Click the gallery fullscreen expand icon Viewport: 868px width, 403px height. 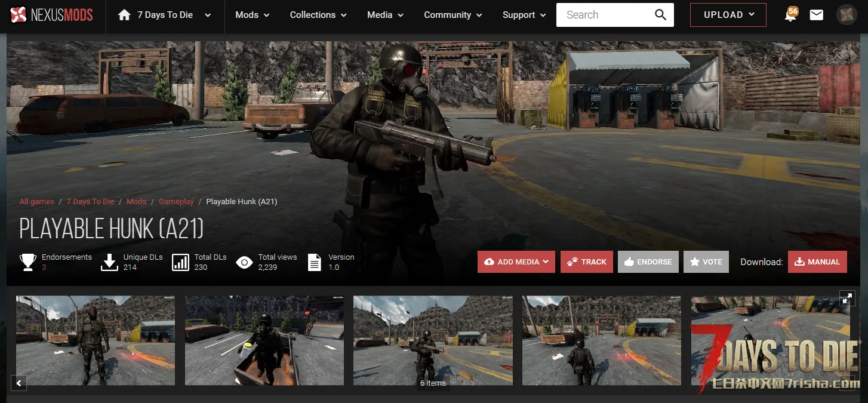847,299
